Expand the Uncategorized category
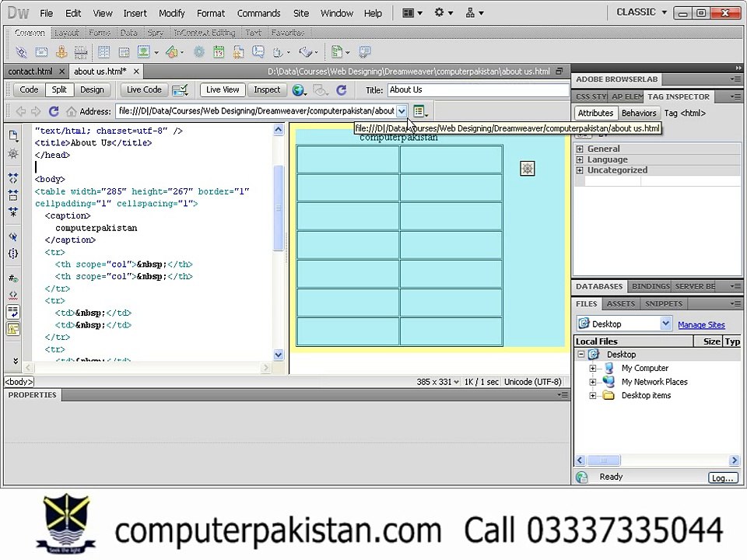The height and width of the screenshot is (560, 747). [580, 170]
